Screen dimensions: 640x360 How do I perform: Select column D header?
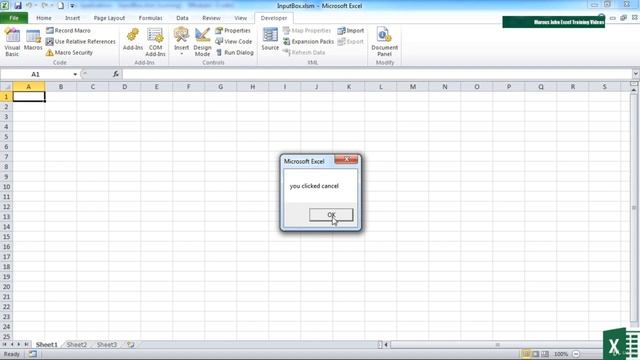[124, 87]
